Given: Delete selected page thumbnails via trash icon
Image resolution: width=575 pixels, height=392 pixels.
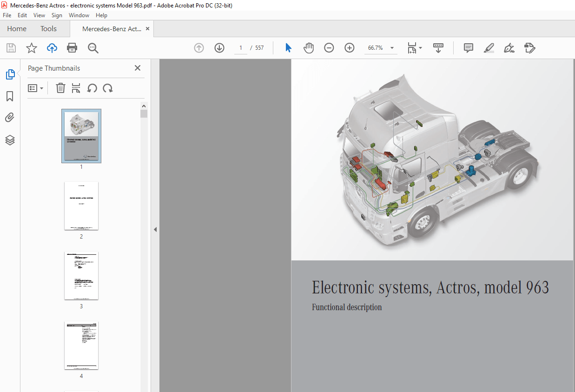Looking at the screenshot, I should (60, 88).
